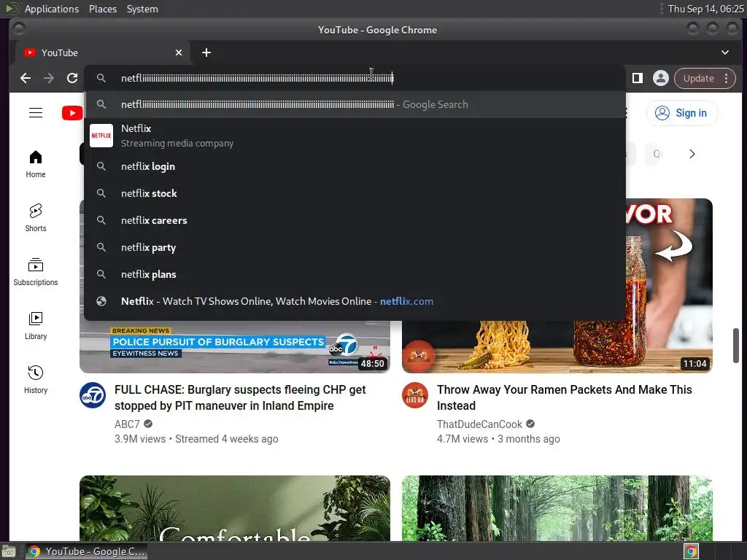Open the forest path video thumbnail

pyautogui.click(x=557, y=508)
